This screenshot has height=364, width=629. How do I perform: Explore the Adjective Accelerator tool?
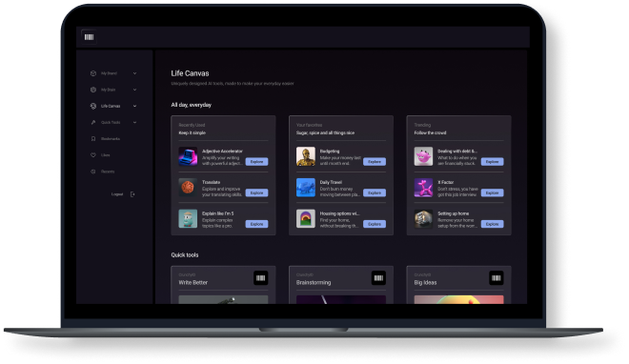[x=256, y=162]
